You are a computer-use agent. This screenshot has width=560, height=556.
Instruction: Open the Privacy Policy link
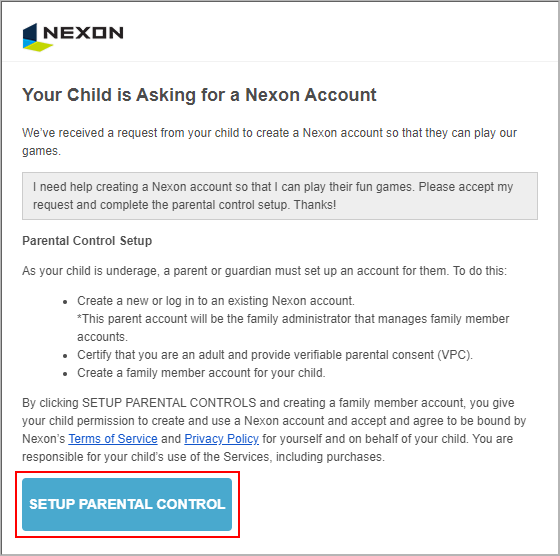click(x=221, y=439)
